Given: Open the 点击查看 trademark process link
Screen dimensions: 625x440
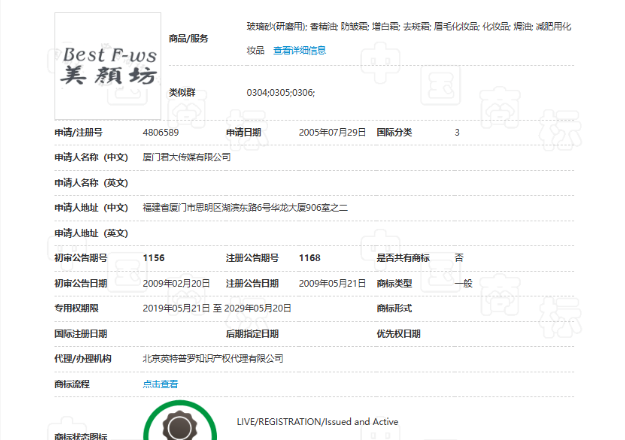Looking at the screenshot, I should pos(160,384).
